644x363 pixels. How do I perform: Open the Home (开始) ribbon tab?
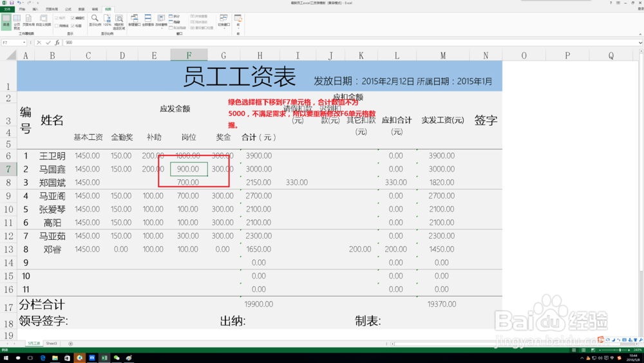(x=22, y=9)
